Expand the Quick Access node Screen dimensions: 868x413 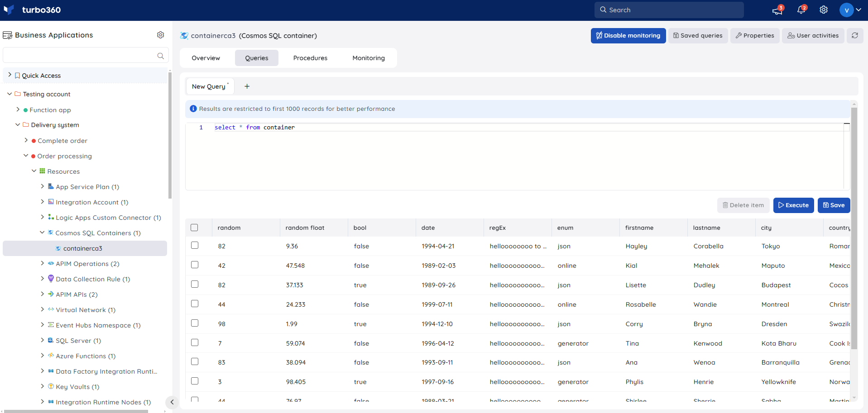[x=10, y=75]
